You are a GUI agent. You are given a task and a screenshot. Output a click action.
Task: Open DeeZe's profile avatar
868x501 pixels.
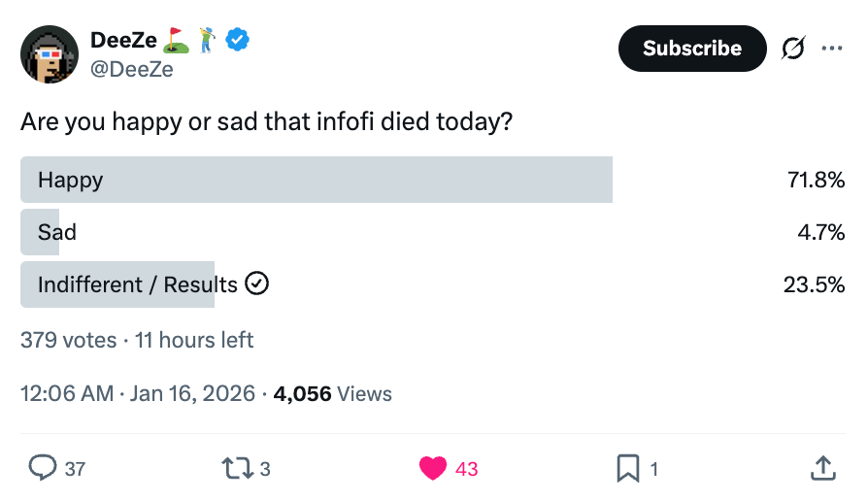49,53
